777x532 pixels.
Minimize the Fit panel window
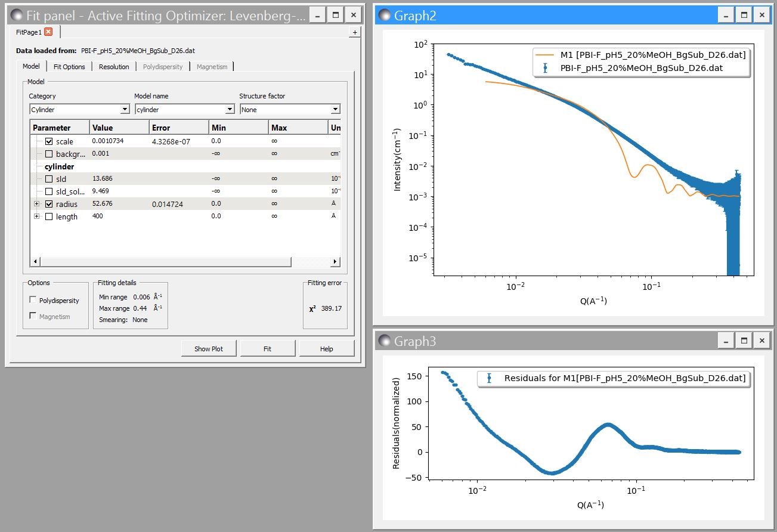point(319,16)
